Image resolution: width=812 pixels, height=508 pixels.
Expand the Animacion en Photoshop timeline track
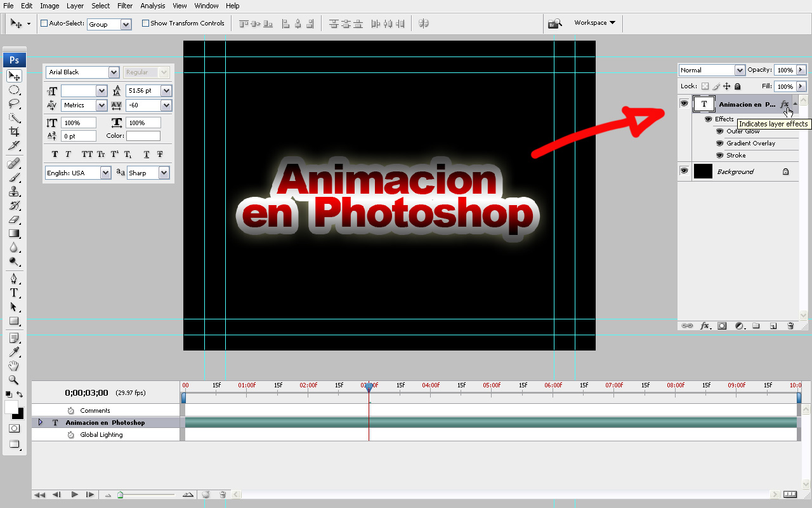(x=41, y=422)
